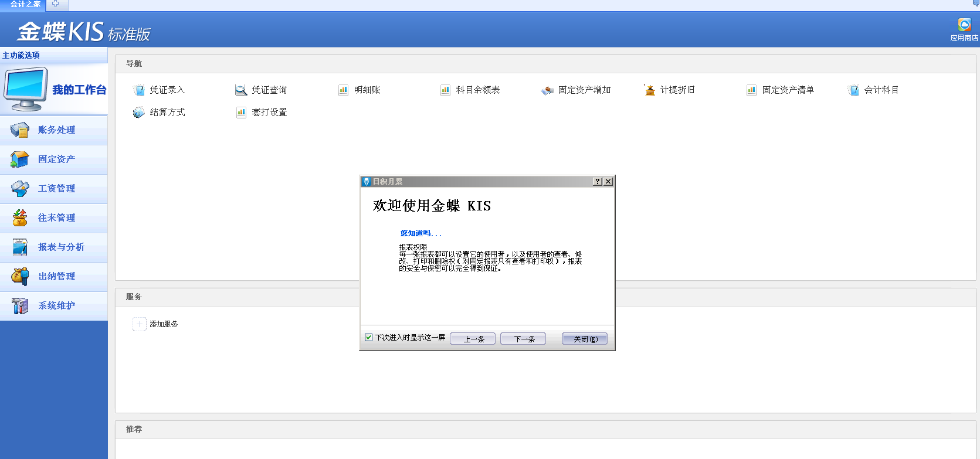
Task: Click the 结算方式 settlement method icon
Action: click(x=139, y=112)
